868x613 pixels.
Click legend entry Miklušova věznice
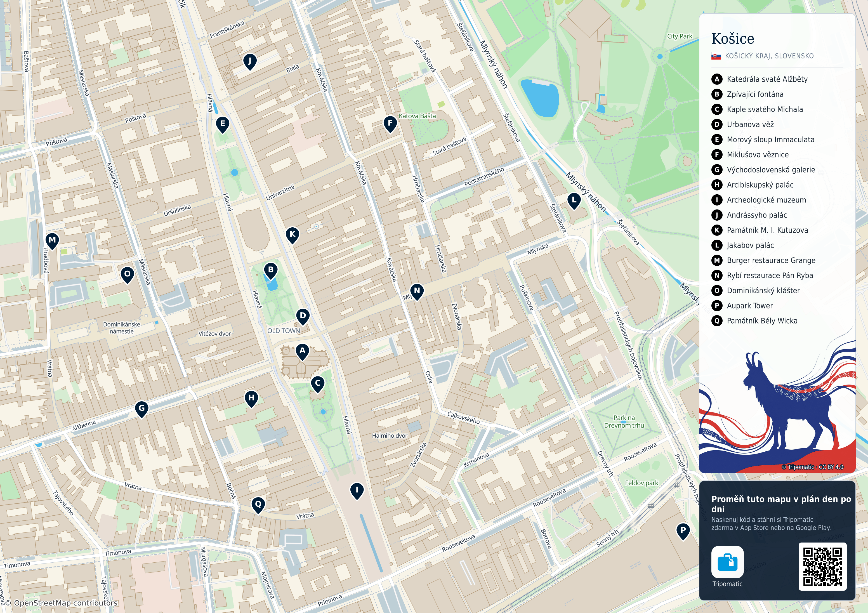click(x=750, y=155)
